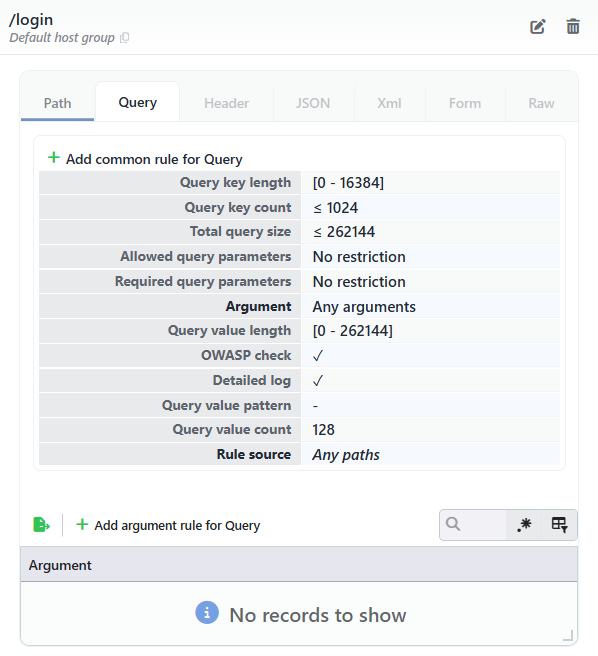The width and height of the screenshot is (598, 656).
Task: Switch to the Raw tab
Action: 541,103
